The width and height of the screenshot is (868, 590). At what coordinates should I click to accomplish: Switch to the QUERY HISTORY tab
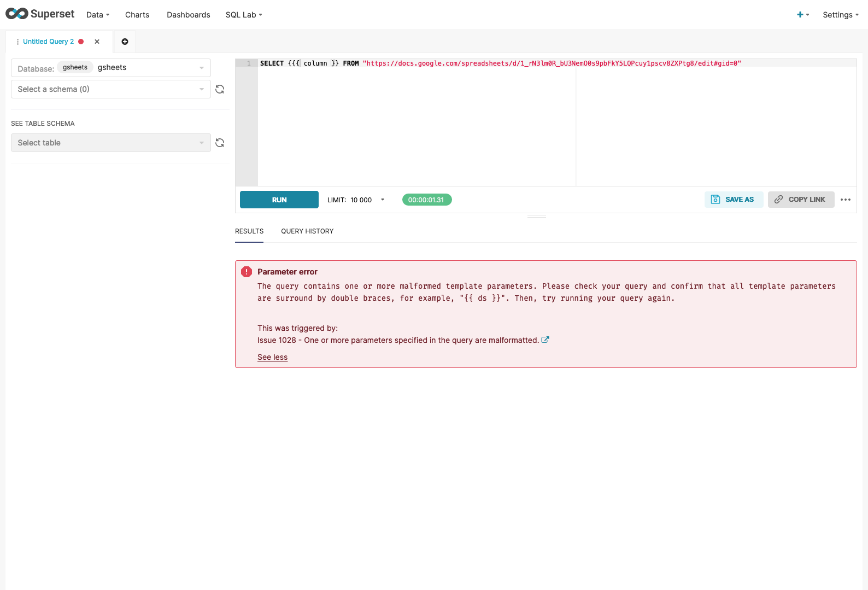(307, 231)
